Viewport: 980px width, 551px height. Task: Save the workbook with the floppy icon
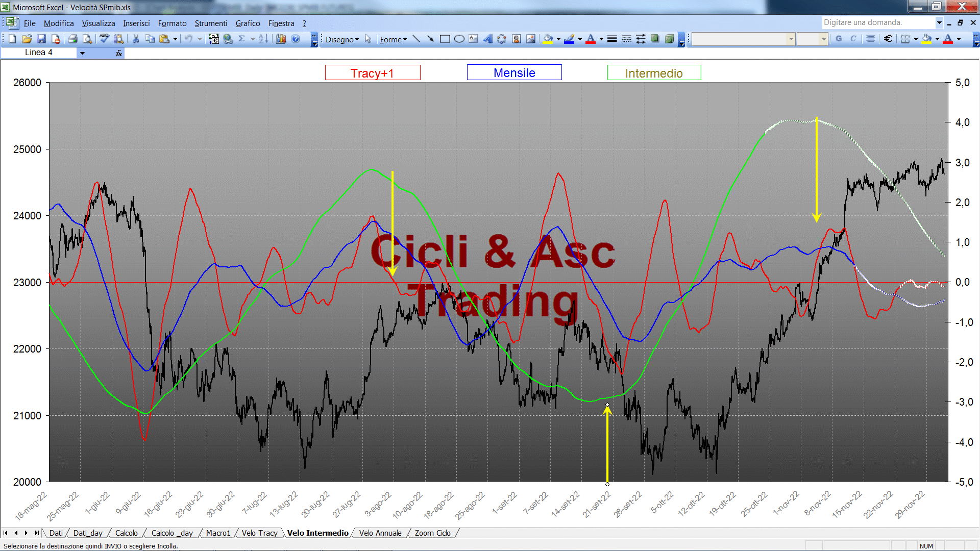pyautogui.click(x=41, y=39)
